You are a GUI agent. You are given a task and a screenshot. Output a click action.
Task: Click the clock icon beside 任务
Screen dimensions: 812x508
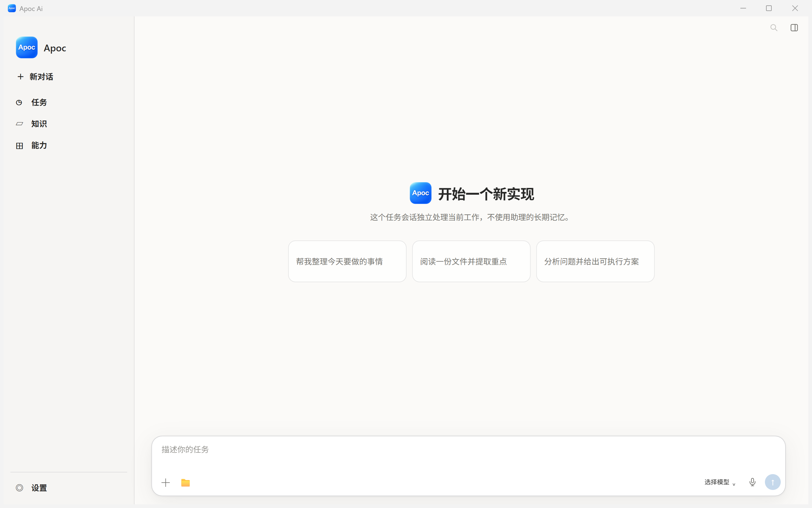19,102
